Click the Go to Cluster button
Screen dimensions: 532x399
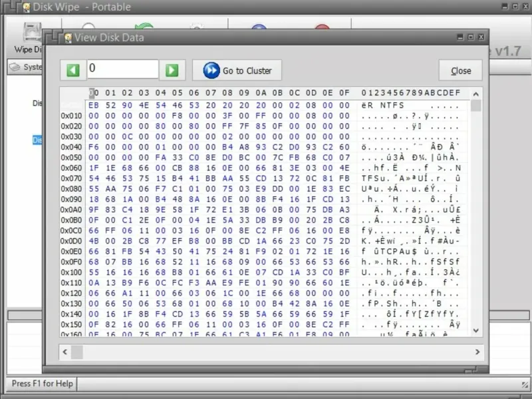click(x=237, y=70)
